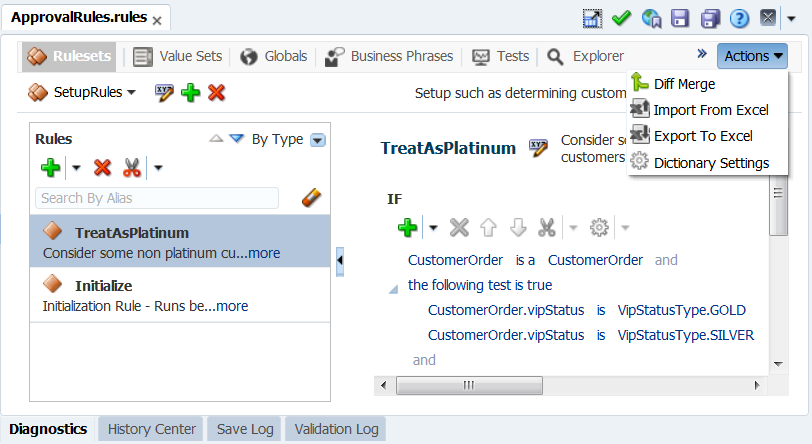The image size is (812, 444).
Task: Click more link under TreatAsPlatinum rule
Action: 264,253
